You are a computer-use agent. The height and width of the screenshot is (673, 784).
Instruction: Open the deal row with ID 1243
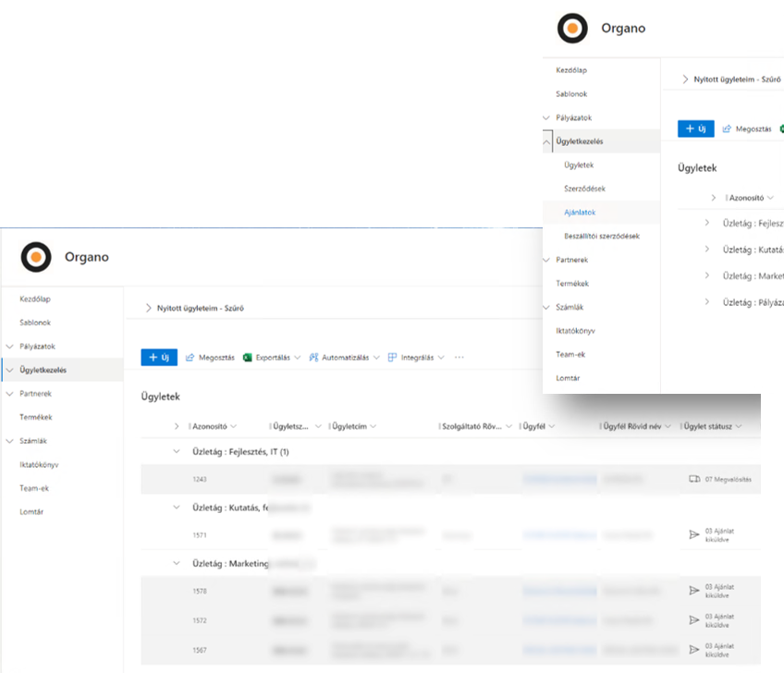pos(200,479)
